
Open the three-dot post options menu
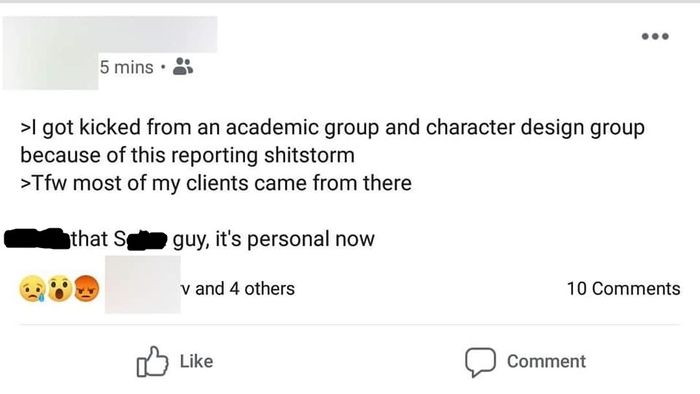click(655, 36)
